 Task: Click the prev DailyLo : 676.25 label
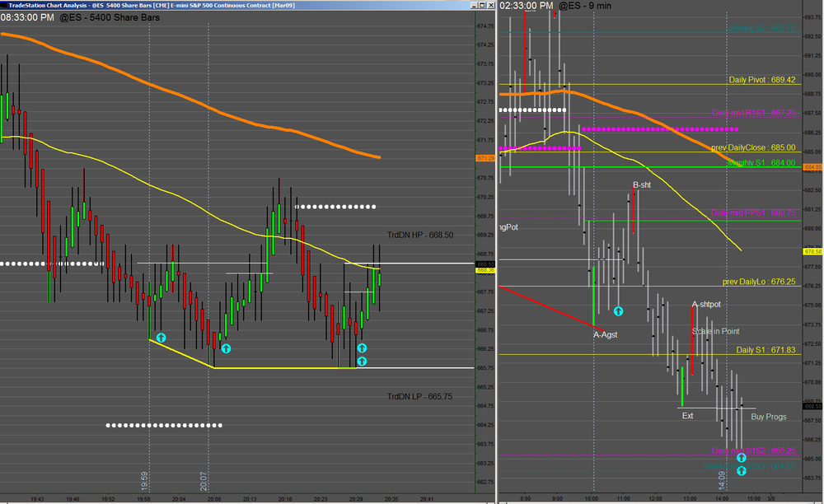coord(759,282)
